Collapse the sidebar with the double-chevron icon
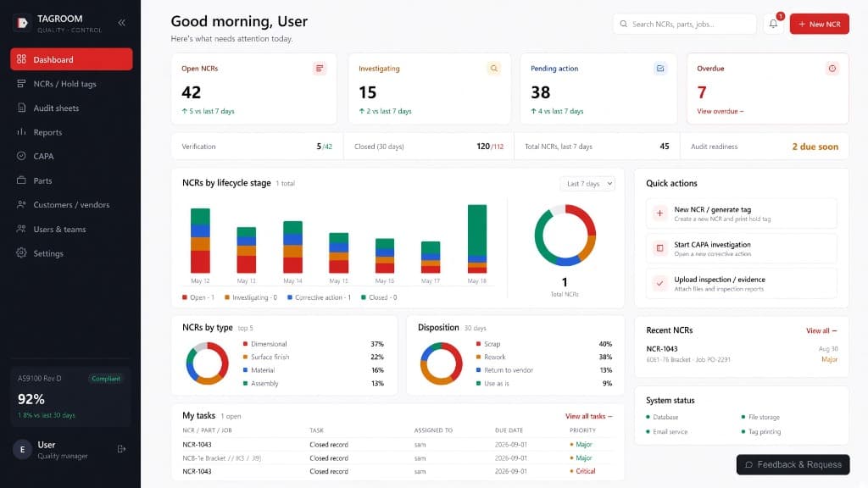This screenshot has height=488, width=868. 121,23
